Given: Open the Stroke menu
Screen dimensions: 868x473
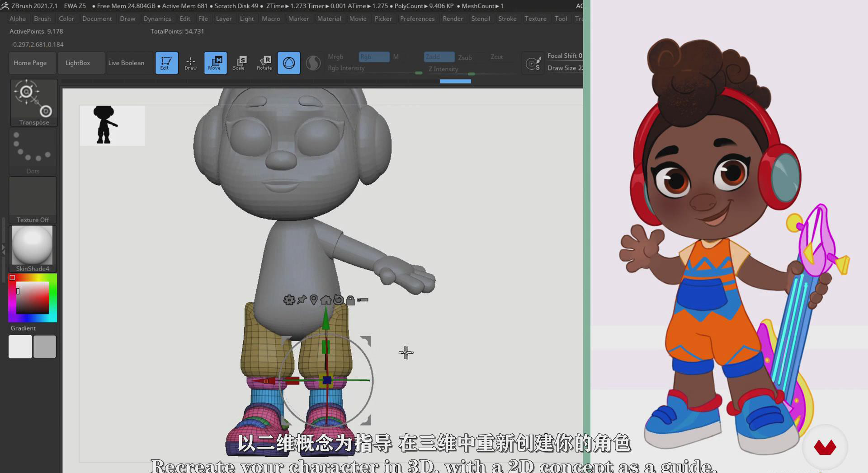Looking at the screenshot, I should (x=507, y=19).
